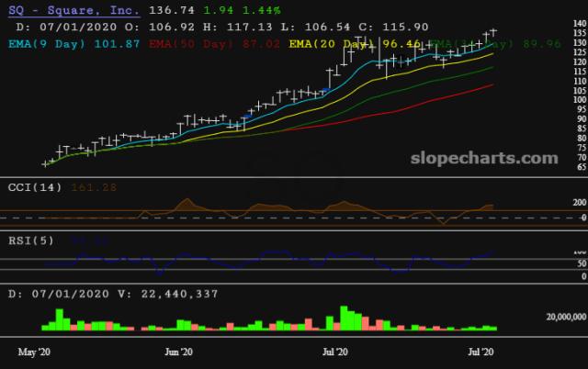Open the slopecharts.com watermark link
Screen dimensions: 588x369
pyautogui.click(x=485, y=158)
